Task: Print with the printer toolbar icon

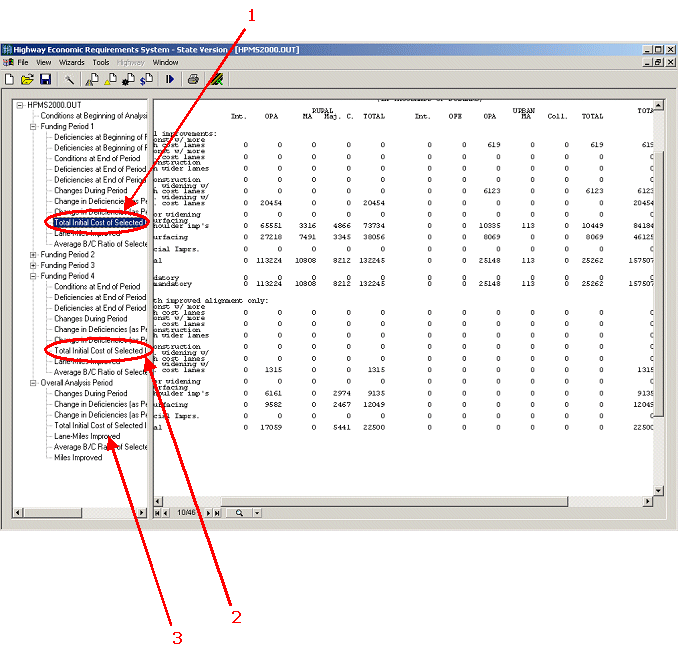Action: [193, 80]
